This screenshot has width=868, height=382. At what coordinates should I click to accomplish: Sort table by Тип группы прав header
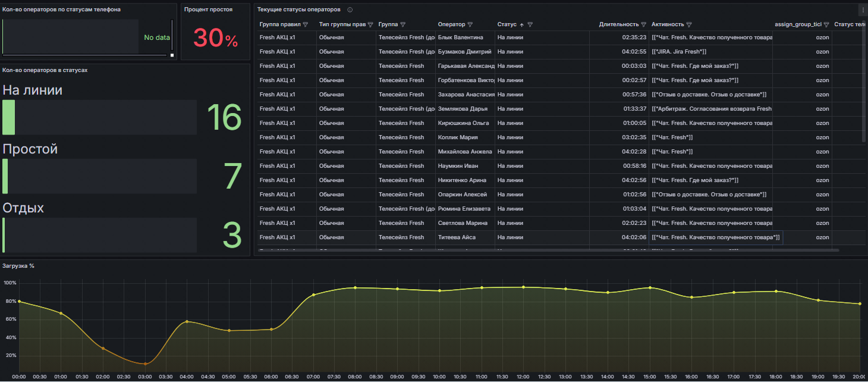click(x=342, y=24)
